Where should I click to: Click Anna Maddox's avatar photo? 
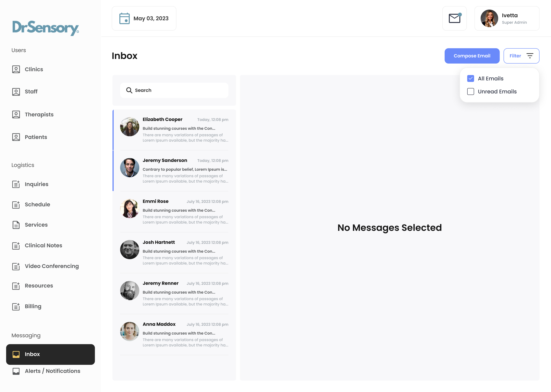[x=130, y=331]
